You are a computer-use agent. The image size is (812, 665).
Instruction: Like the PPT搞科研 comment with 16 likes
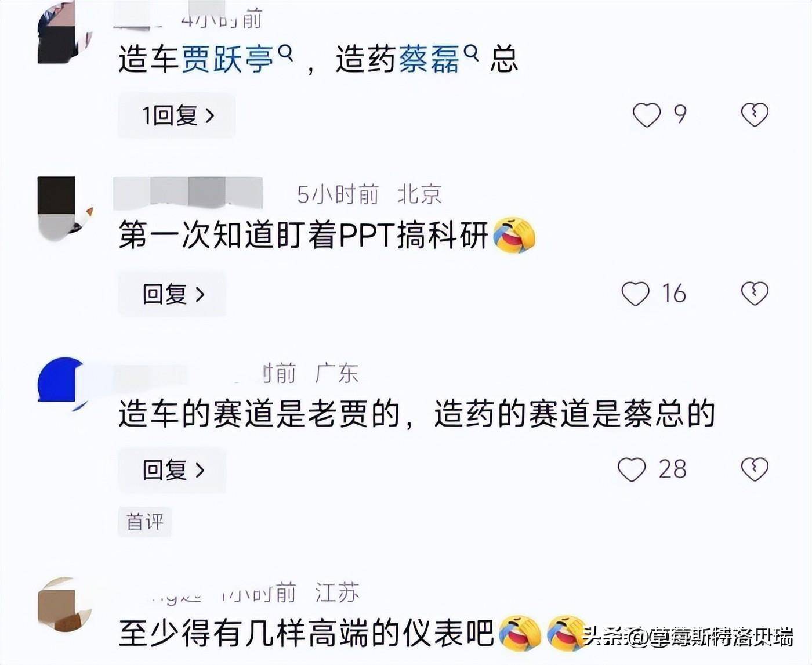point(636,294)
